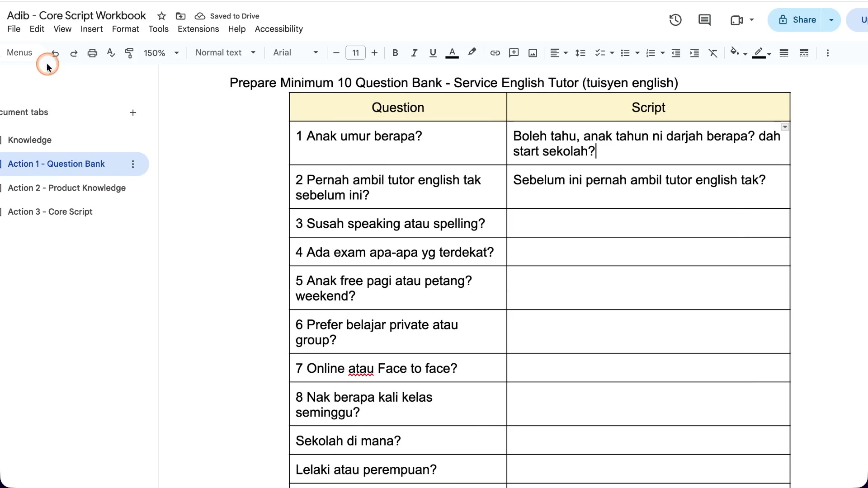The image size is (868, 488).
Task: Switch to Action 3 - Core Script tab
Action: click(50, 212)
